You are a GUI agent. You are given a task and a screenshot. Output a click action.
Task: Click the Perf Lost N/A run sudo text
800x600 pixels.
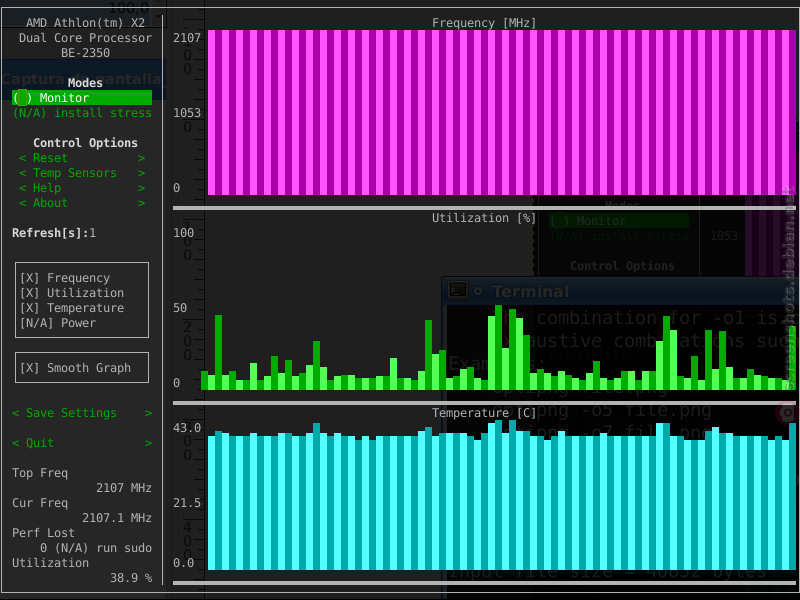96,548
